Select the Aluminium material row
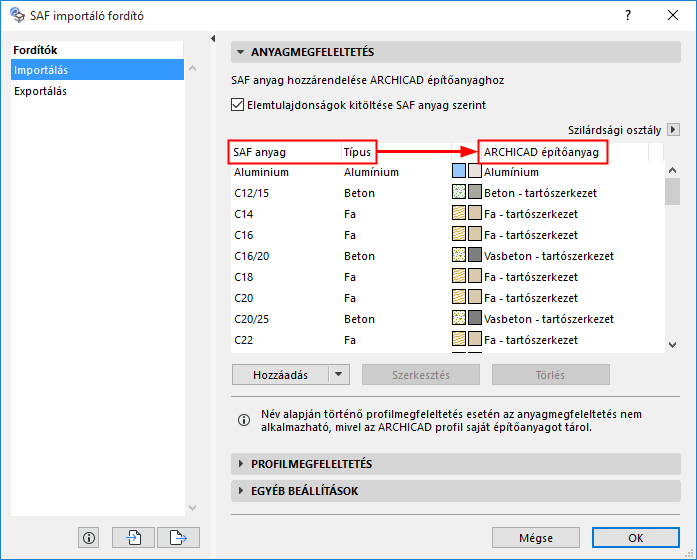 [x=448, y=172]
